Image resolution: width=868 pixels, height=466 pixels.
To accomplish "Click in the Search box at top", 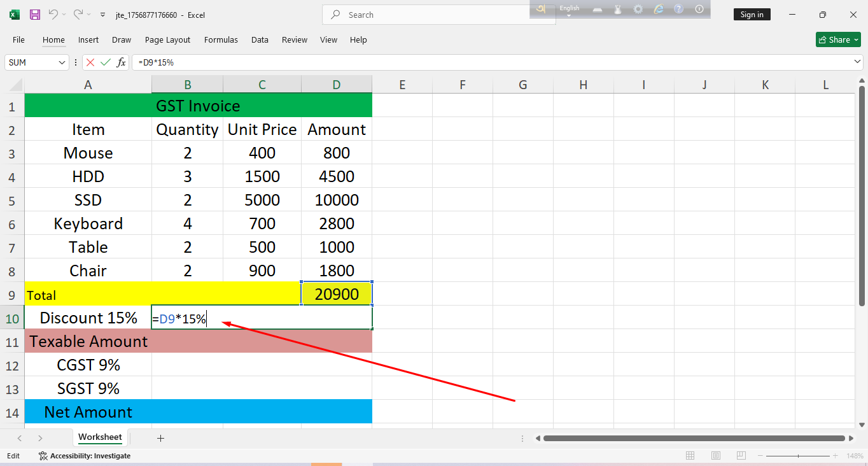I will click(439, 15).
